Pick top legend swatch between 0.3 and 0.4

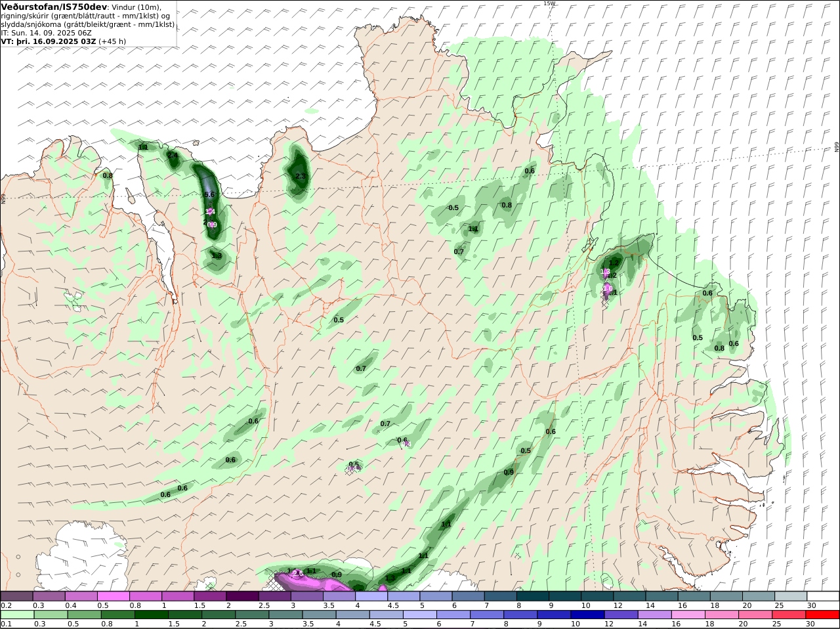pyautogui.click(x=49, y=596)
